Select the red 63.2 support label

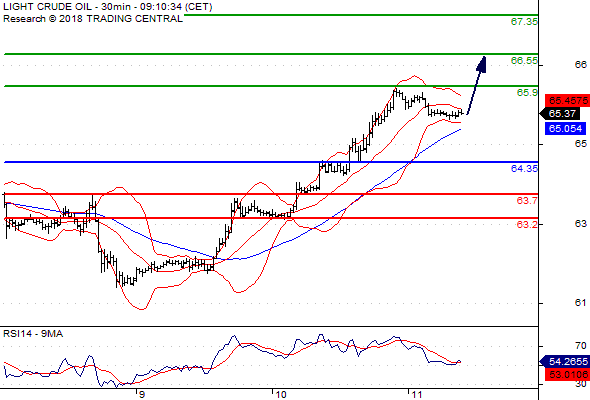pos(527,225)
